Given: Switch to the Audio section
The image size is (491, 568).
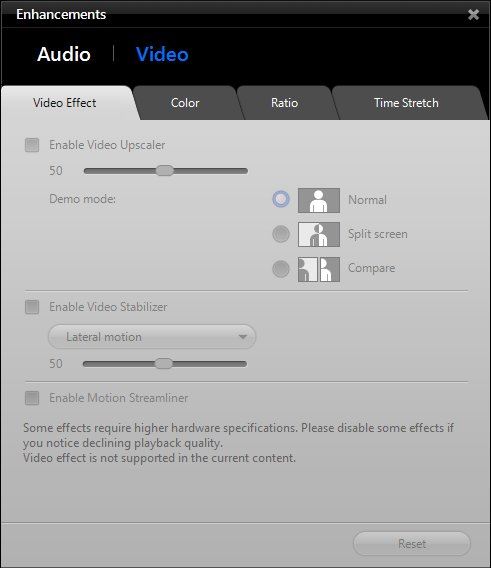Looking at the screenshot, I should (64, 54).
